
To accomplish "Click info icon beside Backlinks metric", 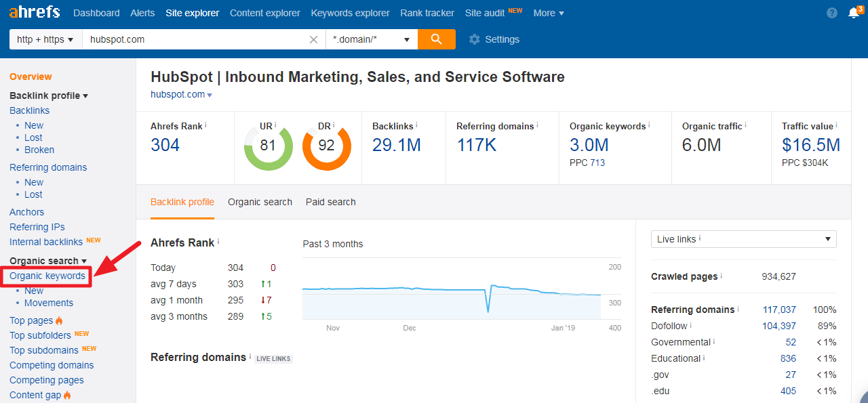I will point(416,125).
